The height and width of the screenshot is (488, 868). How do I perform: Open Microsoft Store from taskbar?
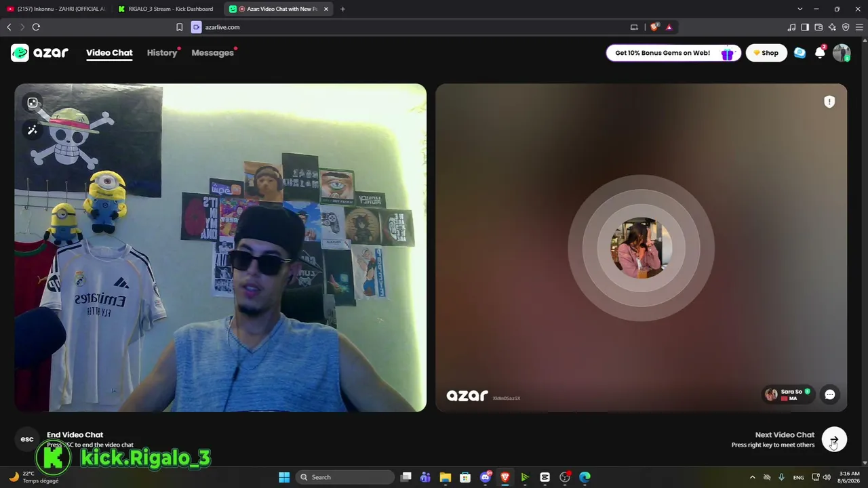465,477
